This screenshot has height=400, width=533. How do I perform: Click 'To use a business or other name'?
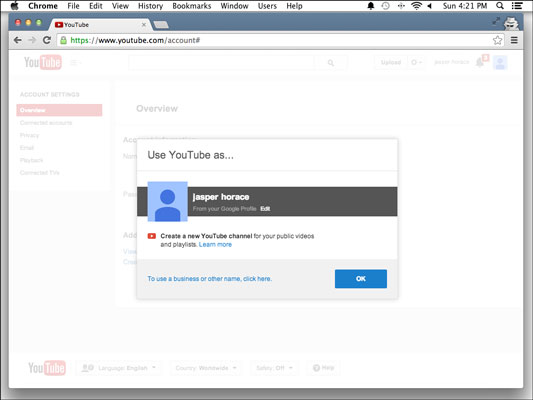click(x=209, y=279)
